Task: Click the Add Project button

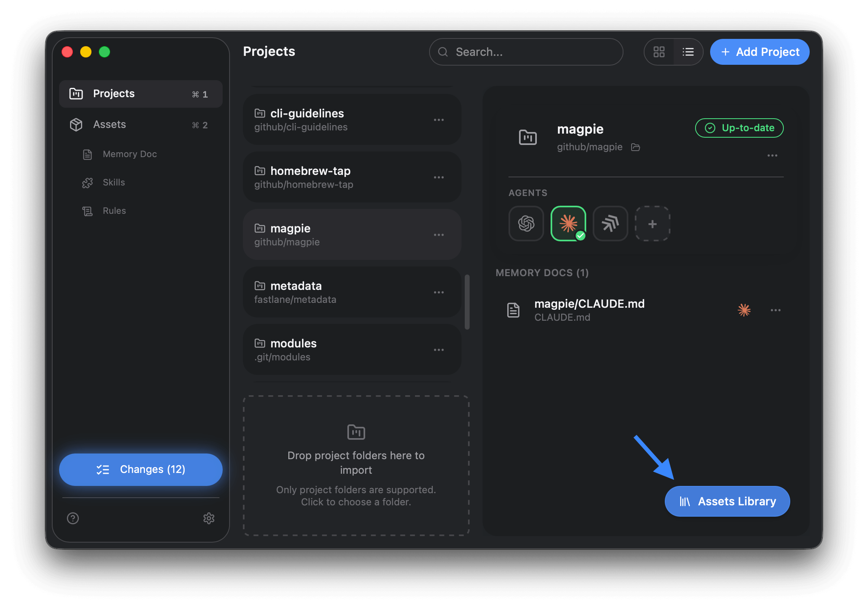Action: 759,52
